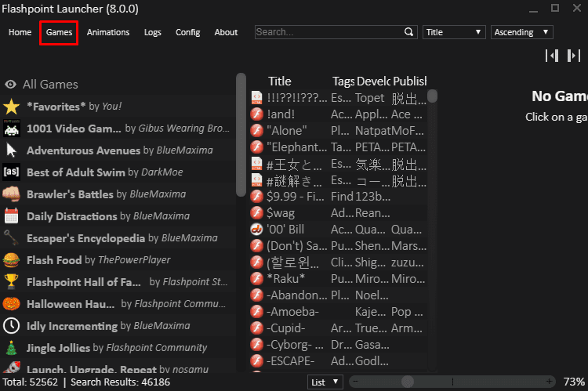Open the About tab
This screenshot has height=391, width=588.
[226, 32]
